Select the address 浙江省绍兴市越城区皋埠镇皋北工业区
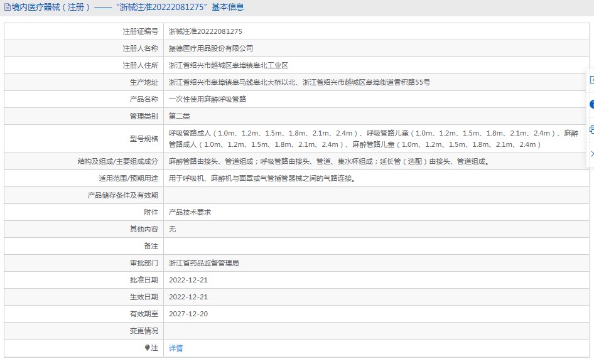594x364 pixels. tap(229, 65)
